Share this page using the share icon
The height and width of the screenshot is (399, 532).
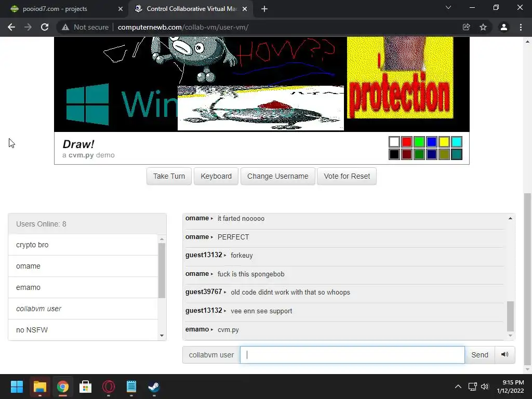point(466,27)
